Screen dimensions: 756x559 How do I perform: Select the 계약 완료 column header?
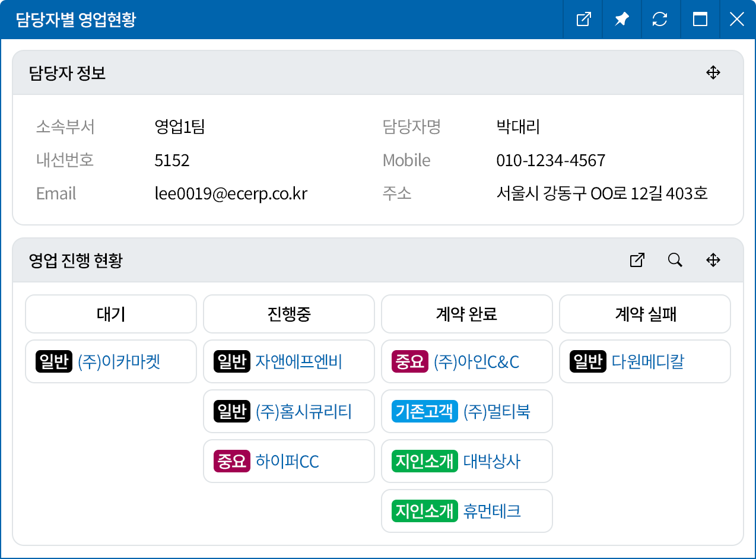(466, 314)
